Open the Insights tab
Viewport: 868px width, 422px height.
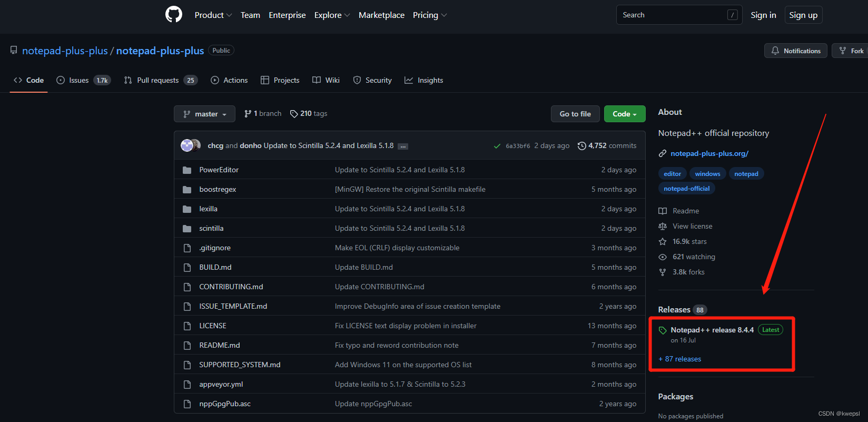click(x=424, y=80)
